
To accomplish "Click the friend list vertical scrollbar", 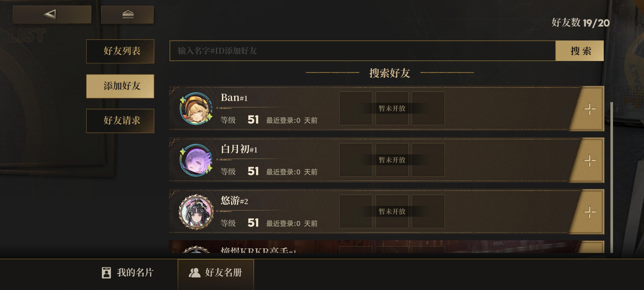I will (x=612, y=177).
